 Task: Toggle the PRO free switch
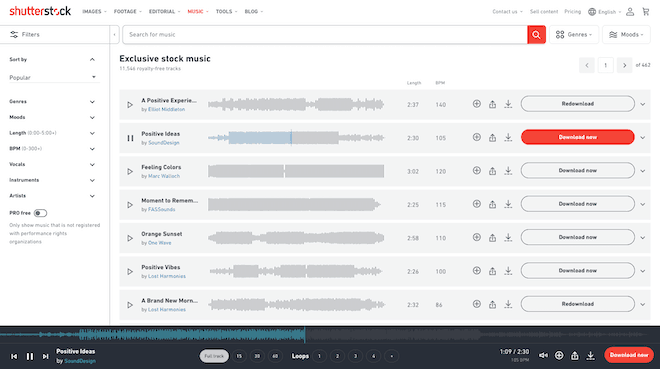pos(40,213)
